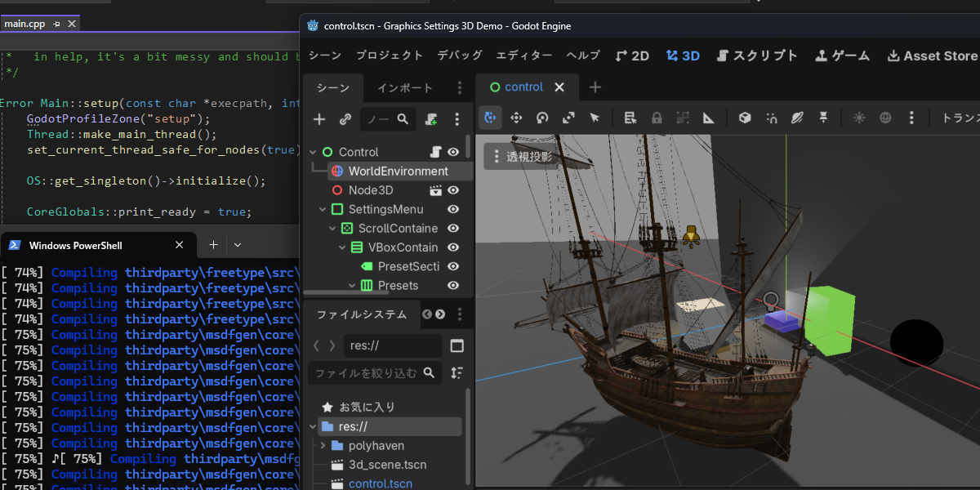The width and height of the screenshot is (980, 490).
Task: Toggle smart snap magnet icon
Action: (x=771, y=118)
